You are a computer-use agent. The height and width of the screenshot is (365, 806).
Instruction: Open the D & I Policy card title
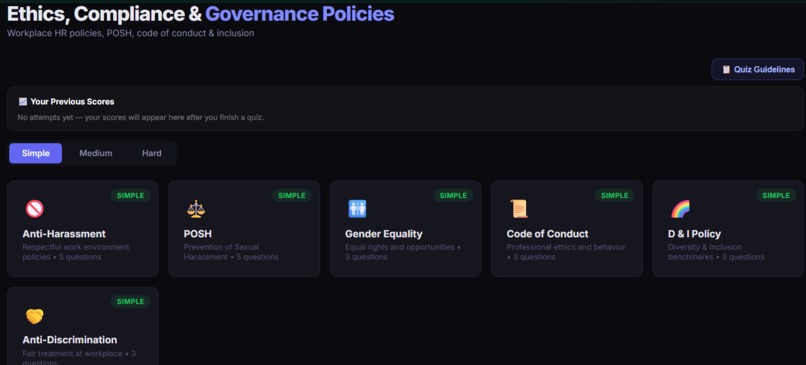click(694, 234)
